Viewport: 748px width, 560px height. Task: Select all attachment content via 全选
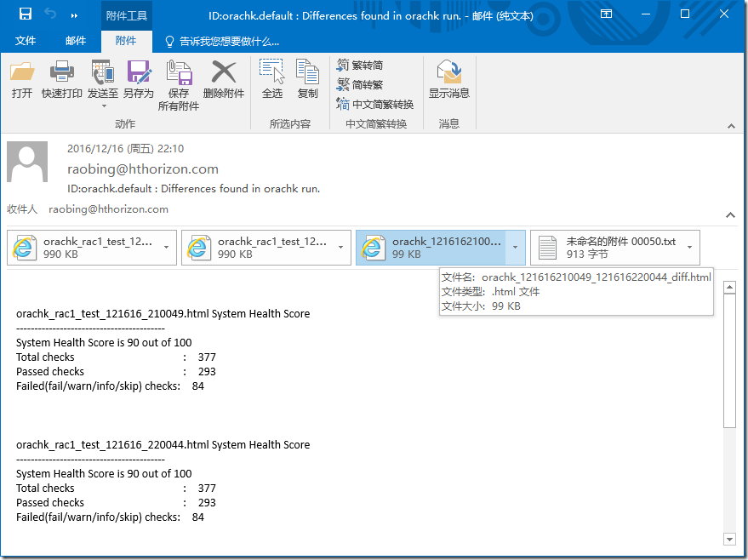(271, 83)
